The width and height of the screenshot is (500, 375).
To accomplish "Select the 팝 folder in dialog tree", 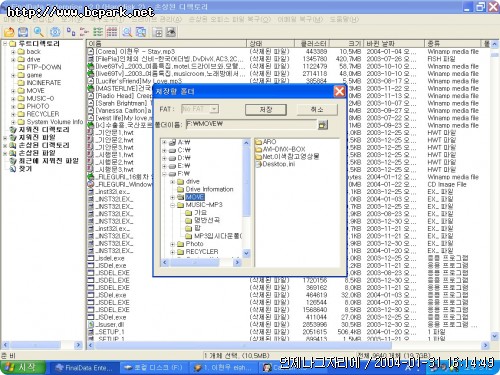I will click(x=197, y=228).
